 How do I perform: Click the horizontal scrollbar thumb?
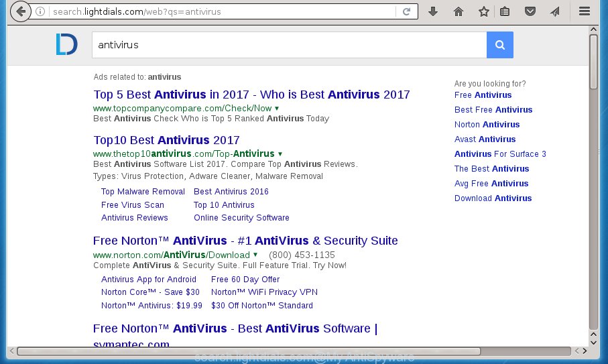coord(249,351)
